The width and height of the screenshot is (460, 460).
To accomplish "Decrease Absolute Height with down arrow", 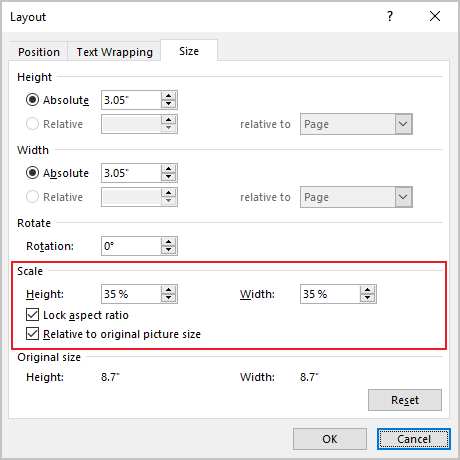I will pos(169,104).
